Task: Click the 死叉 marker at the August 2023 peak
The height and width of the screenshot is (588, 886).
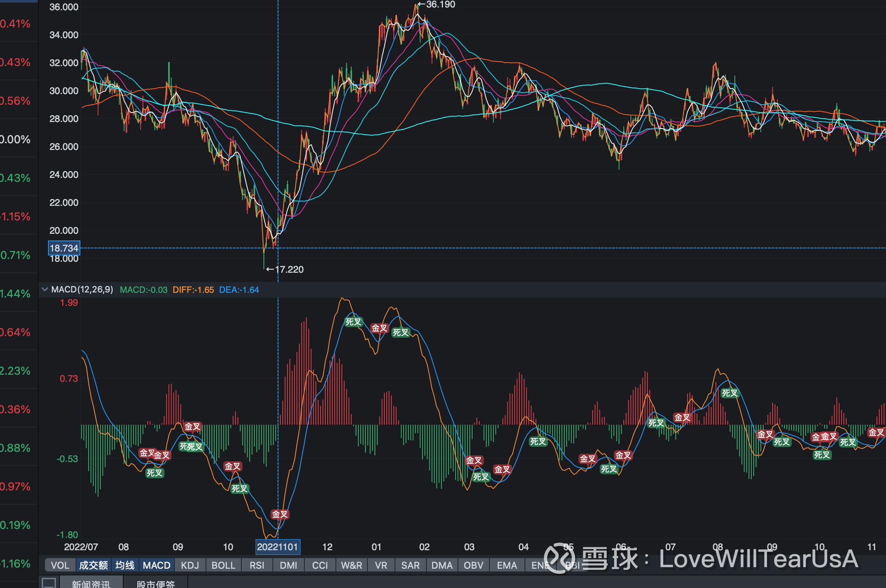Action: tap(729, 393)
